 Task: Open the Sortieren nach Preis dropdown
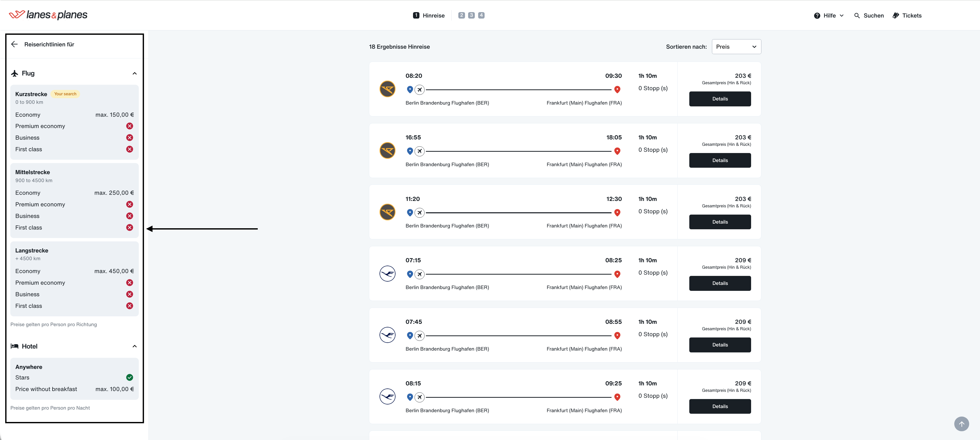click(x=736, y=47)
